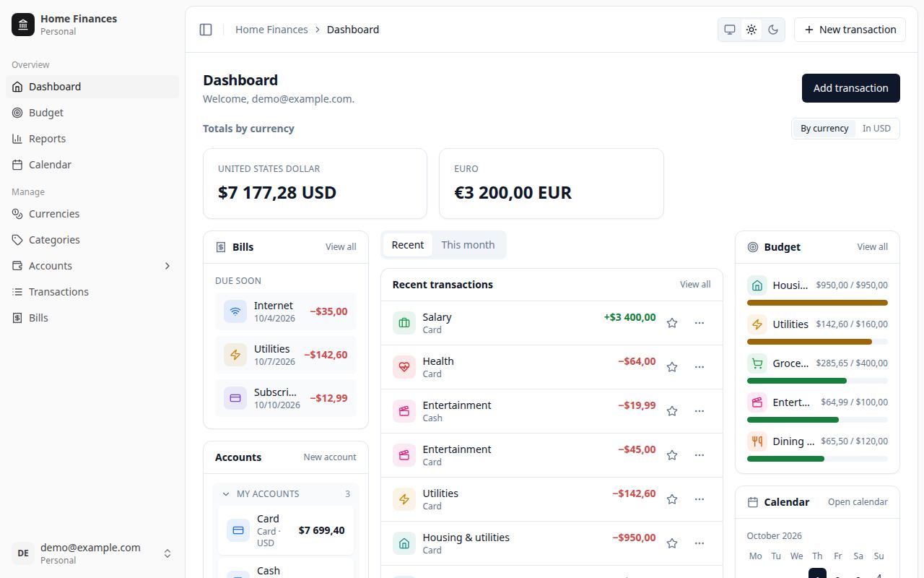
Task: Click the Card account icon
Action: click(238, 530)
